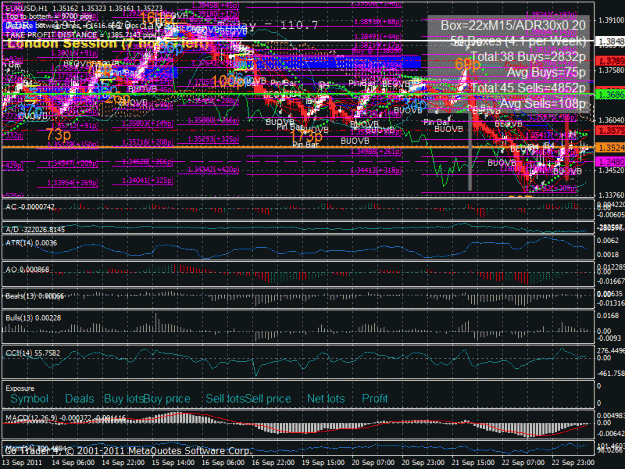Click the 1.36040 price scale value
Image resolution: width=625 pixels, height=469 pixels.
click(611, 120)
